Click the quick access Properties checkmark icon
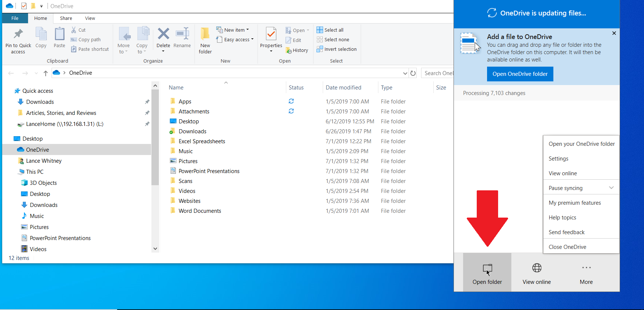The image size is (644, 310). coord(24,6)
